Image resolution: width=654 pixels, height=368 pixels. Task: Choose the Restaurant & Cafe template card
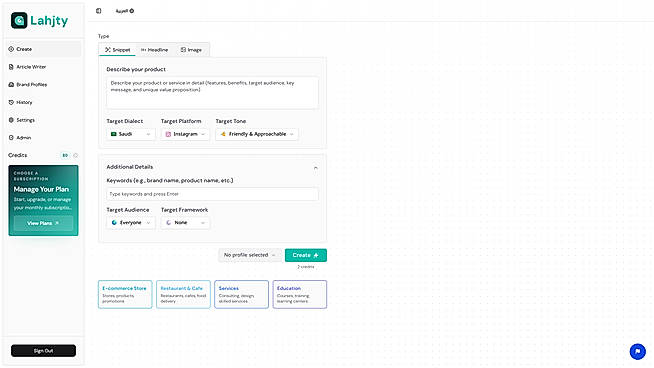[x=184, y=295]
